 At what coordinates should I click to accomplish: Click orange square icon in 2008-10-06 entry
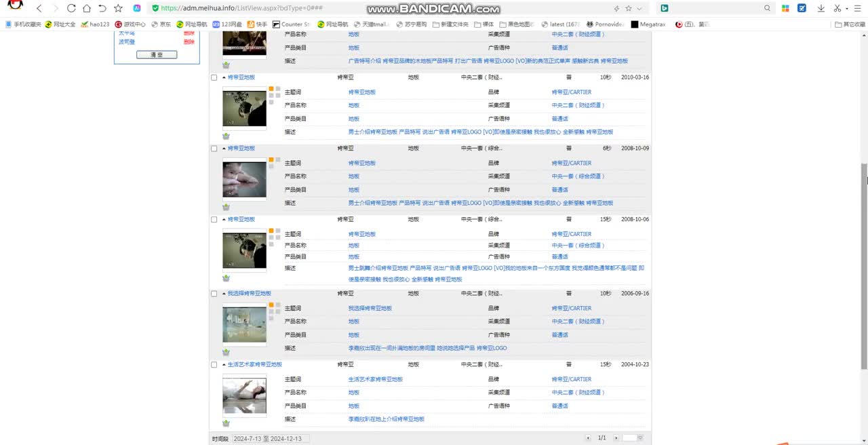[271, 231]
